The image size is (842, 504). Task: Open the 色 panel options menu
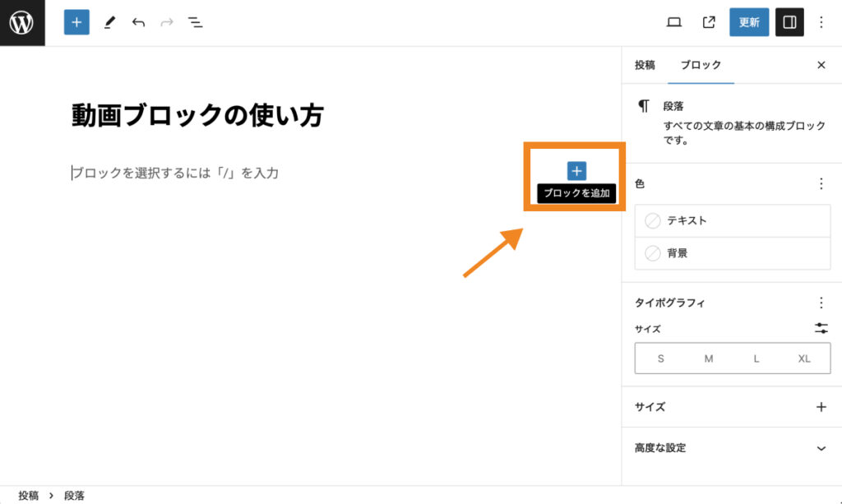[821, 184]
